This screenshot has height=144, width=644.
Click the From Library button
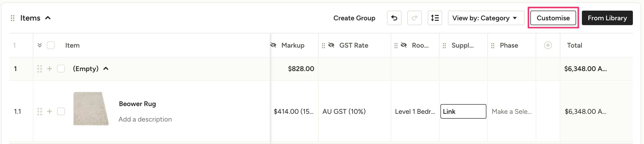pyautogui.click(x=607, y=18)
